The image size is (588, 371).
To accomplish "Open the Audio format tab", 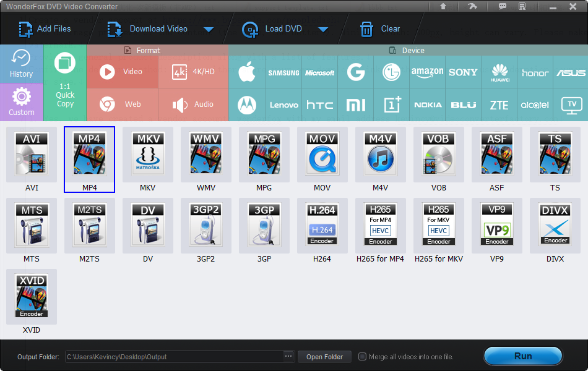I will 194,104.
